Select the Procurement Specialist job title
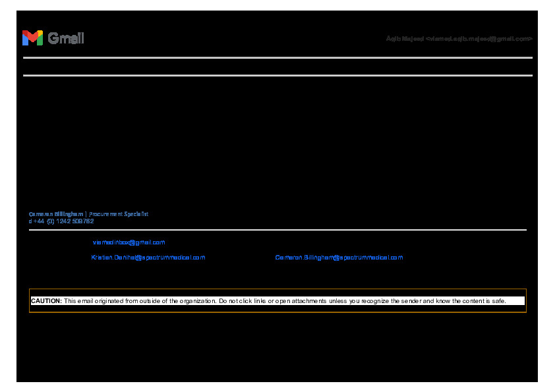The image size is (555, 392). click(x=119, y=214)
